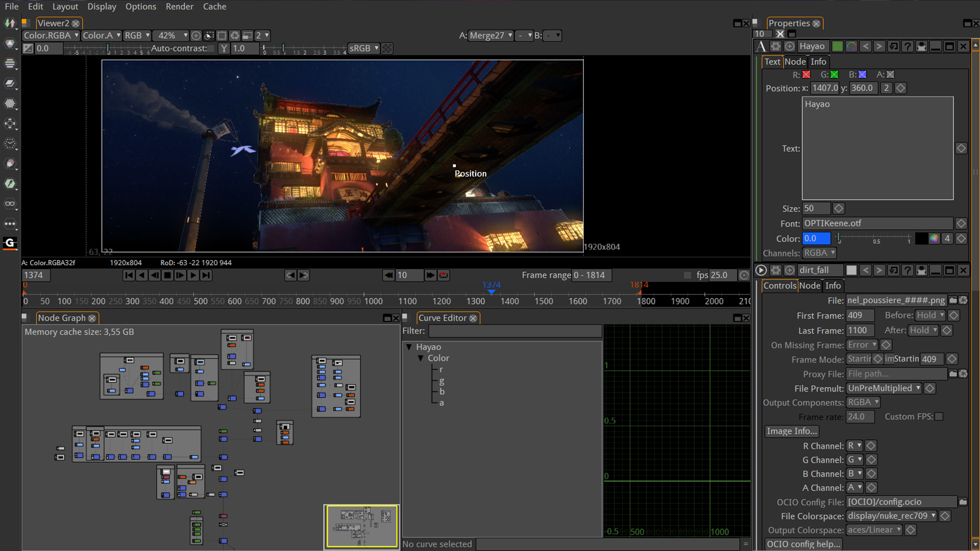980x551 pixels.
Task: Open the File menu
Action: coord(12,7)
